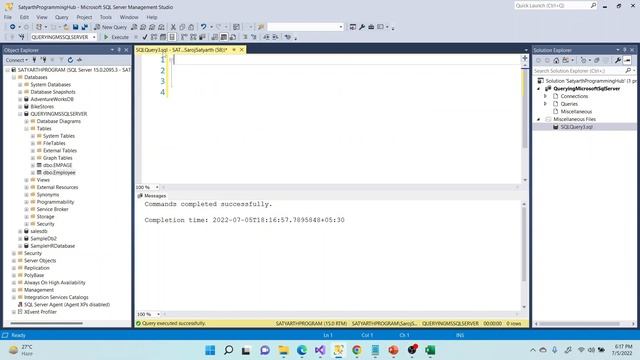The image size is (640, 360).
Task: Open the File menu
Action: tap(8, 17)
